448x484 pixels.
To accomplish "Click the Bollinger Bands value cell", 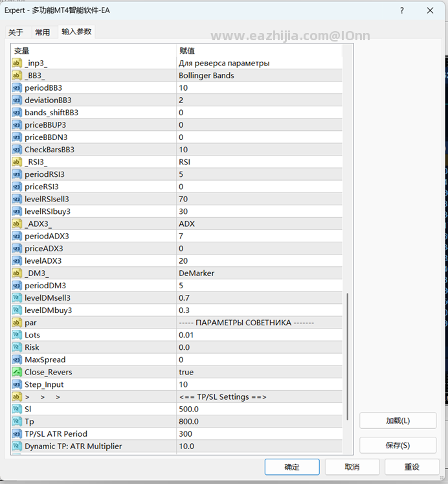I will (x=260, y=75).
